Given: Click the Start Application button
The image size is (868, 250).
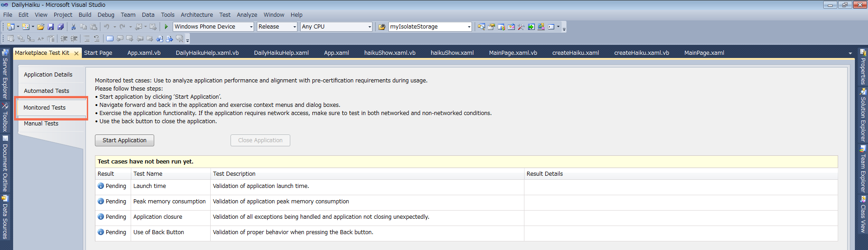Looking at the screenshot, I should point(124,140).
